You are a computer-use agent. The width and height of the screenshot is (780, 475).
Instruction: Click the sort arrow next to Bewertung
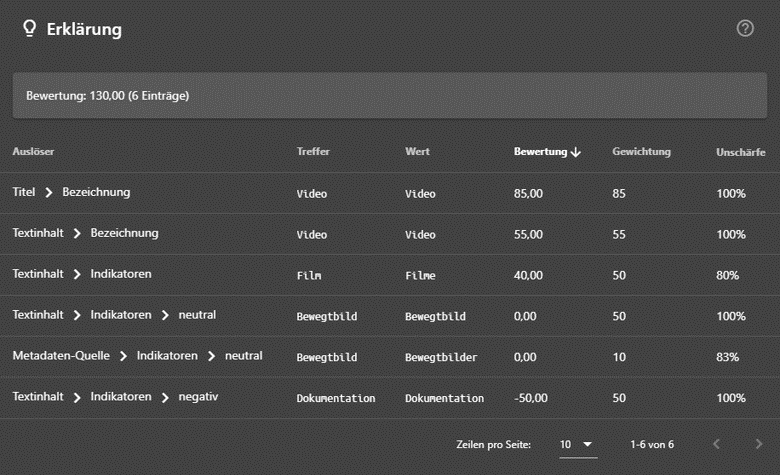(576, 152)
